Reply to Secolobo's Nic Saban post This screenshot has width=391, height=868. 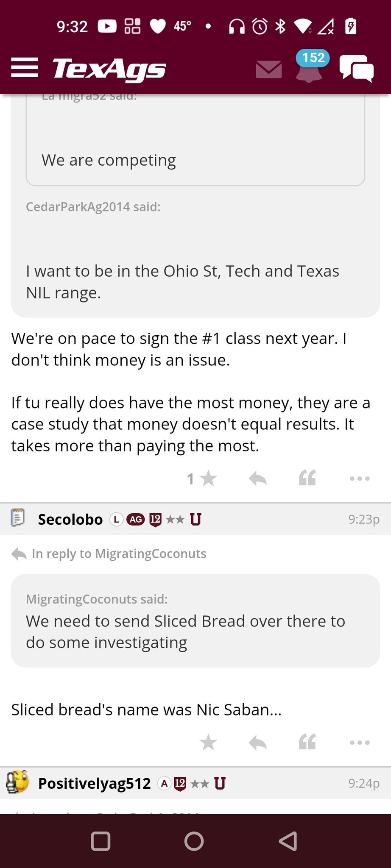(257, 743)
